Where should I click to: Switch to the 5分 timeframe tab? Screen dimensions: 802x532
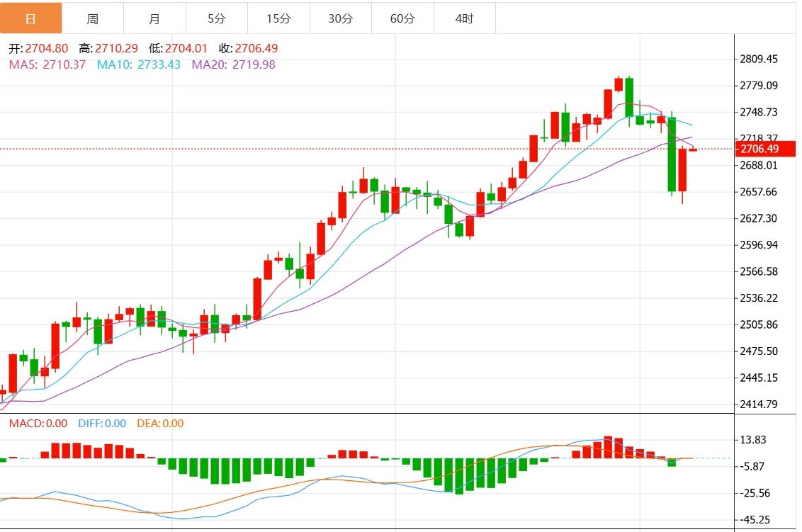tap(217, 18)
